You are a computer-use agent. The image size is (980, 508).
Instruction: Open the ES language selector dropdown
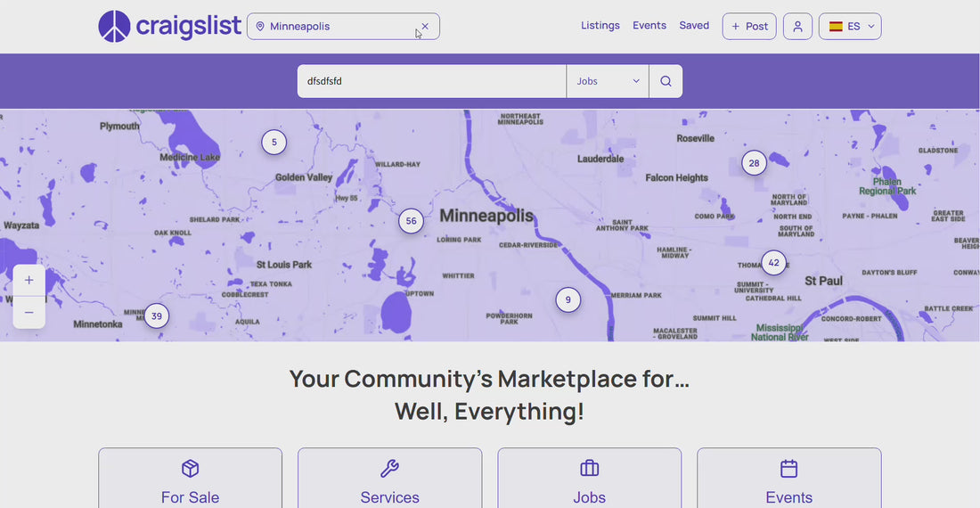pos(850,26)
